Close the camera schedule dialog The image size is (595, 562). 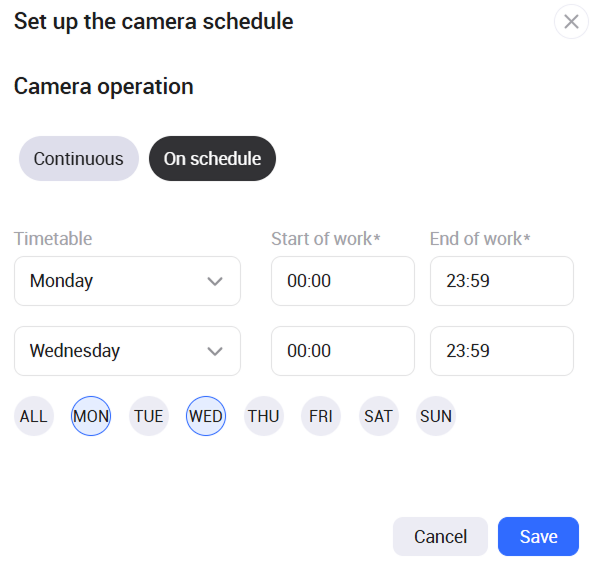(571, 22)
